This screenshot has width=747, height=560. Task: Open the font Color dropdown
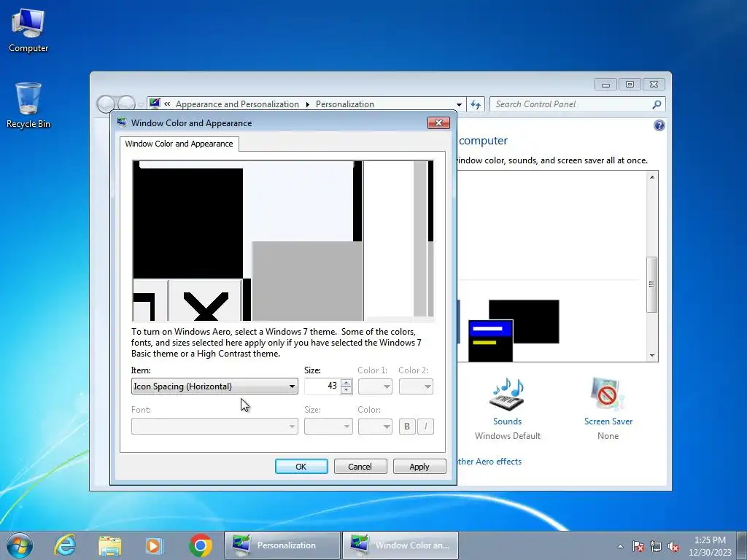(375, 426)
